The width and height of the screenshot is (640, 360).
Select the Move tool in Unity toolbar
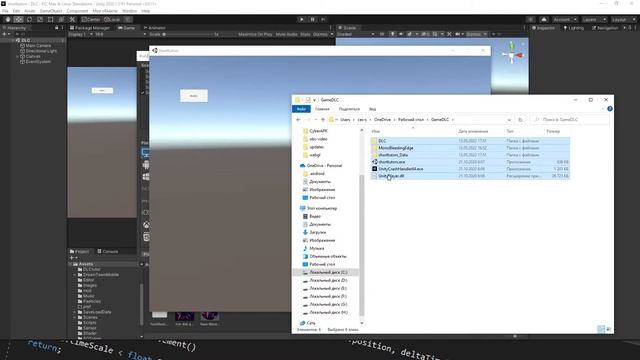[x=18, y=19]
